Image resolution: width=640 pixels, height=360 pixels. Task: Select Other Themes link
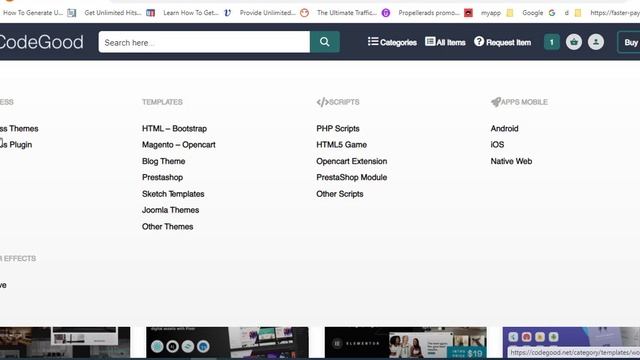[x=167, y=227]
